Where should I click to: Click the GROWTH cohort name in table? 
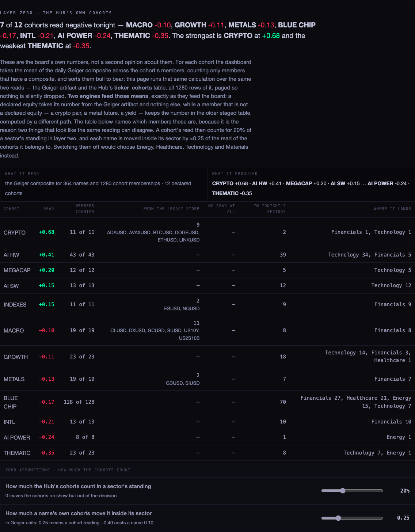tap(16, 357)
